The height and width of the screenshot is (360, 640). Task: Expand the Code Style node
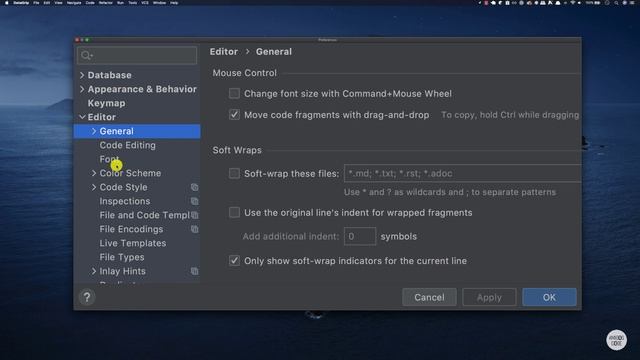[94, 187]
